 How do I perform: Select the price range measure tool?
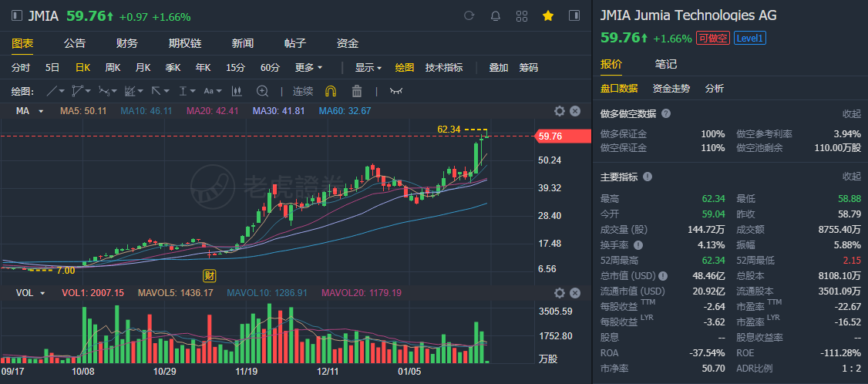point(183,91)
